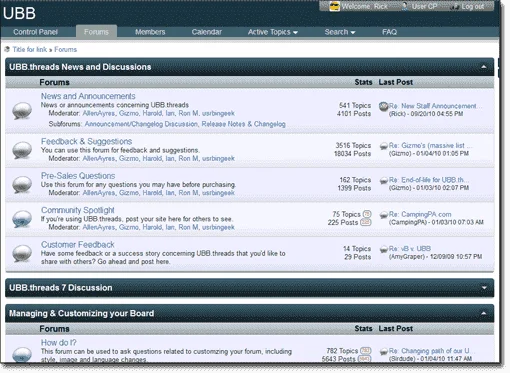This screenshot has height=373, width=510.
Task: Open the Community Spotlight forum
Action: pos(78,210)
